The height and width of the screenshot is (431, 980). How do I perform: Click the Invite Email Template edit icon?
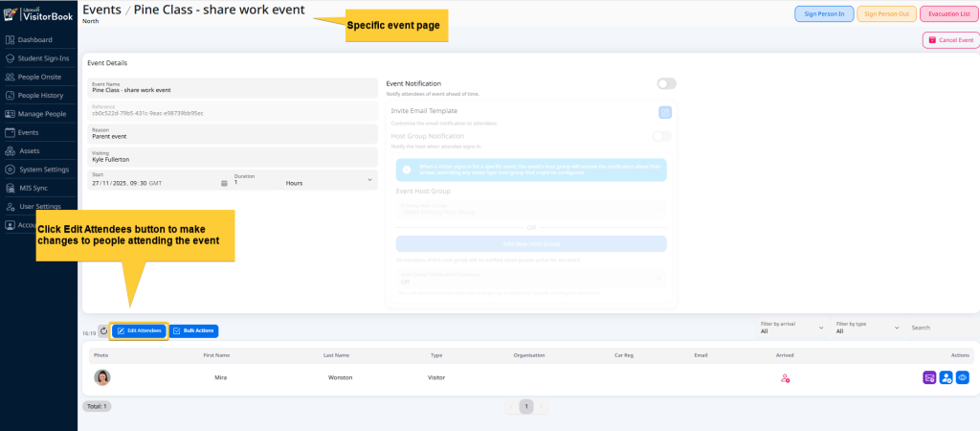(x=665, y=112)
